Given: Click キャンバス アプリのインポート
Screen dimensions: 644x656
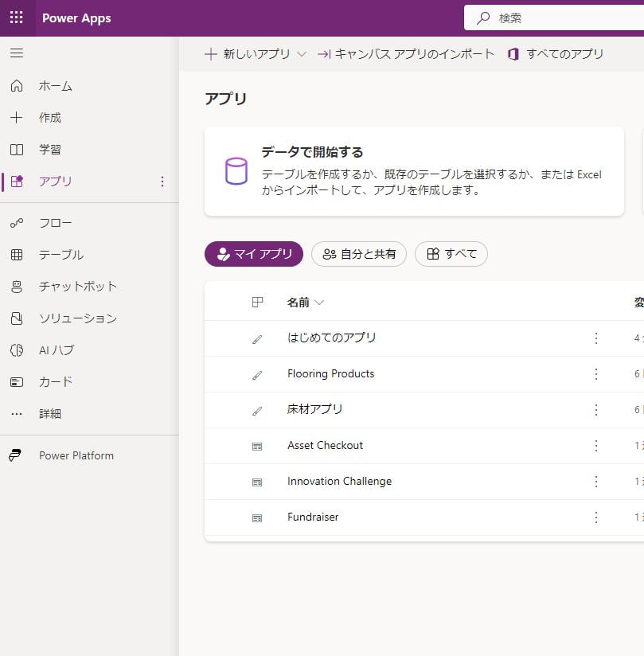Looking at the screenshot, I should pos(406,54).
